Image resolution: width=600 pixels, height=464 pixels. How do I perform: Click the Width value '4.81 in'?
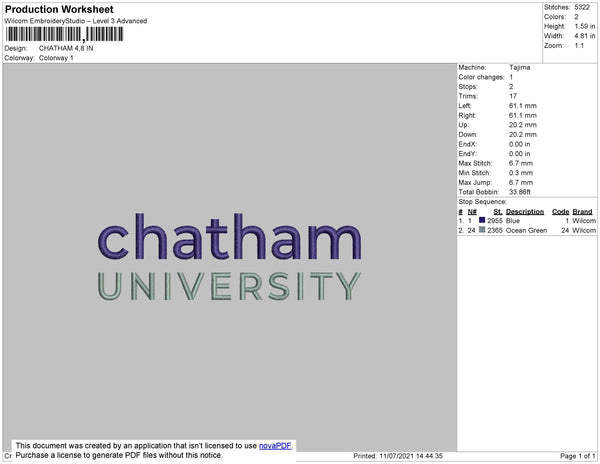coord(584,36)
